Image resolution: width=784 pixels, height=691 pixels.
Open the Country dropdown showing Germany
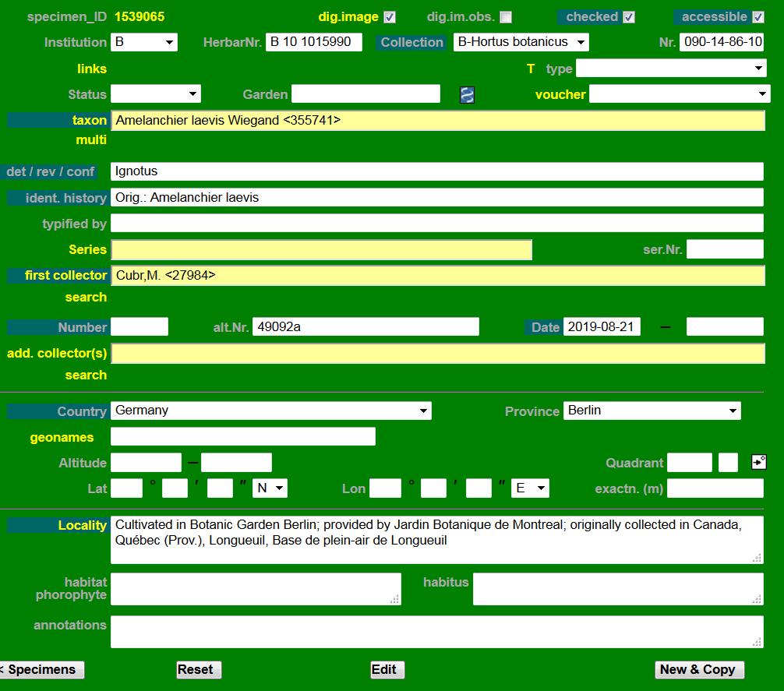coord(270,411)
